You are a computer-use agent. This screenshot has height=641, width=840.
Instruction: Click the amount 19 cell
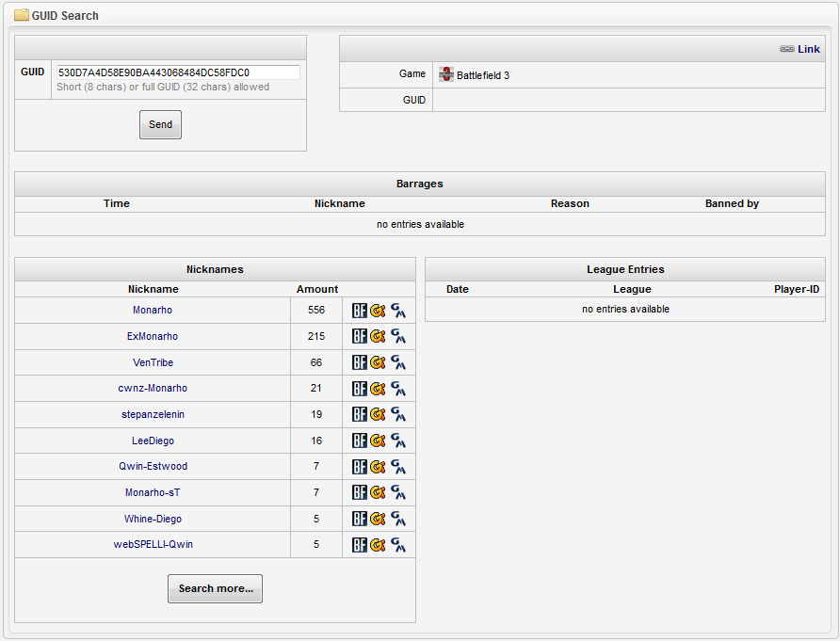pyautogui.click(x=316, y=414)
